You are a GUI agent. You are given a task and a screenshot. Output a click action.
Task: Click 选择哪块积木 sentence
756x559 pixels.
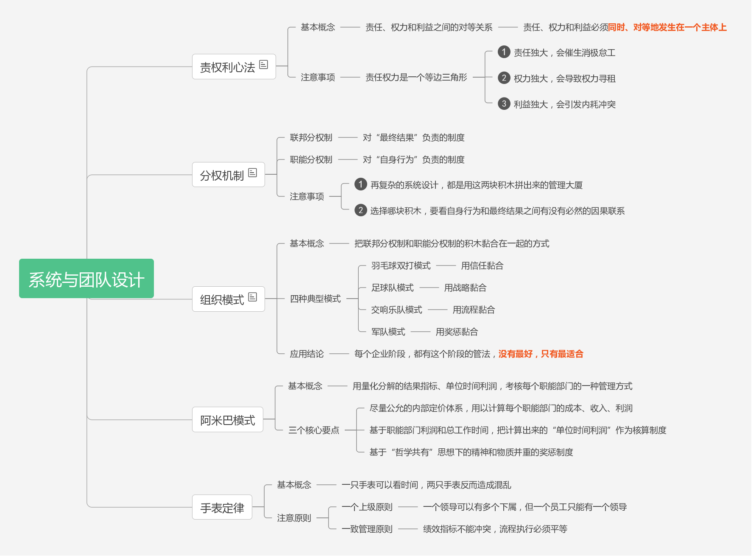click(x=498, y=211)
